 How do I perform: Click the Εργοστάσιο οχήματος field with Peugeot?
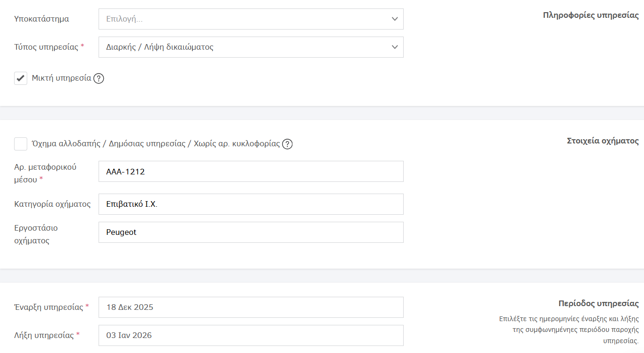251,233
